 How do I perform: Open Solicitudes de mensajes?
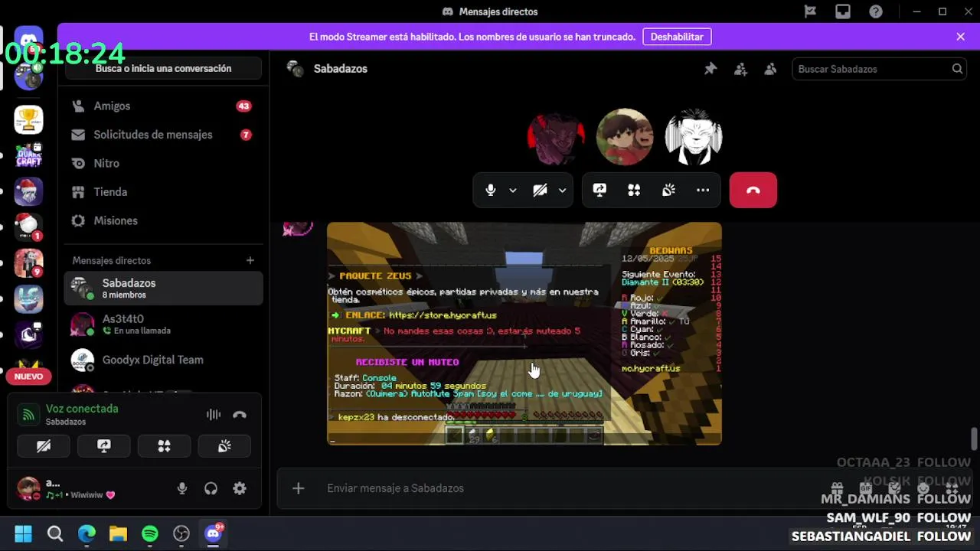[x=163, y=135]
